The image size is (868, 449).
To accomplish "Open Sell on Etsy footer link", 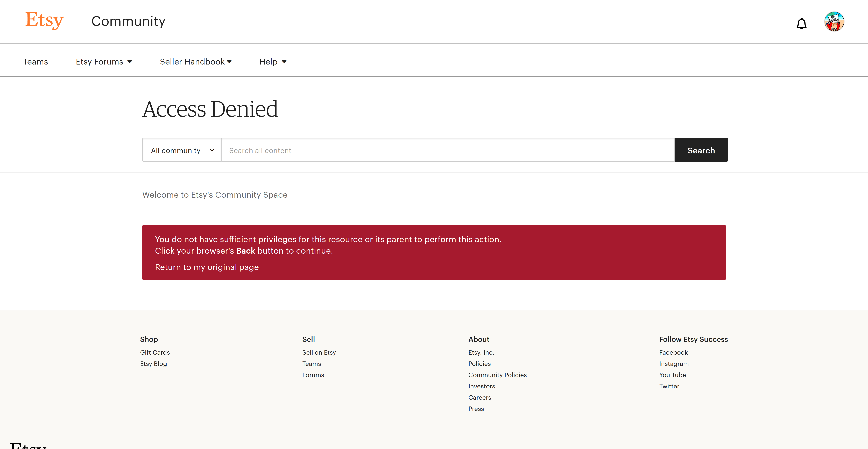I will tap(319, 352).
